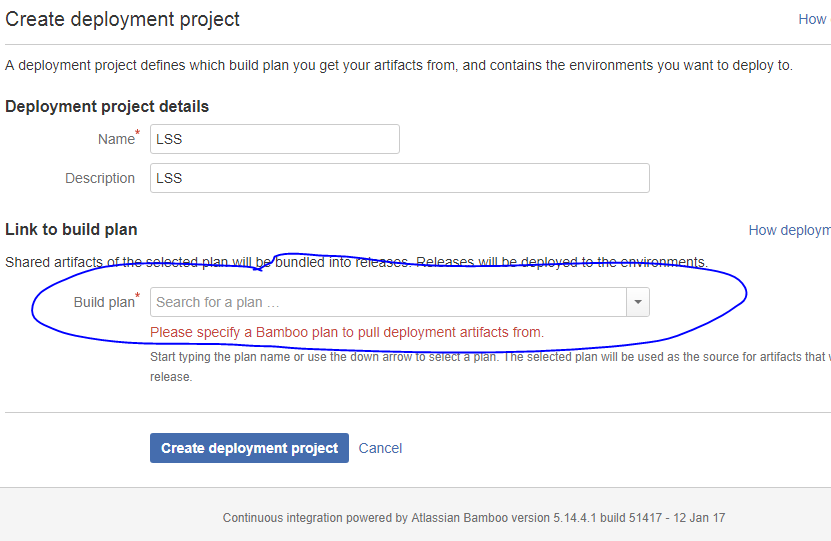Screen dimensions: 831x541
Task: Click into the Name field containing LSS
Action: tap(275, 139)
